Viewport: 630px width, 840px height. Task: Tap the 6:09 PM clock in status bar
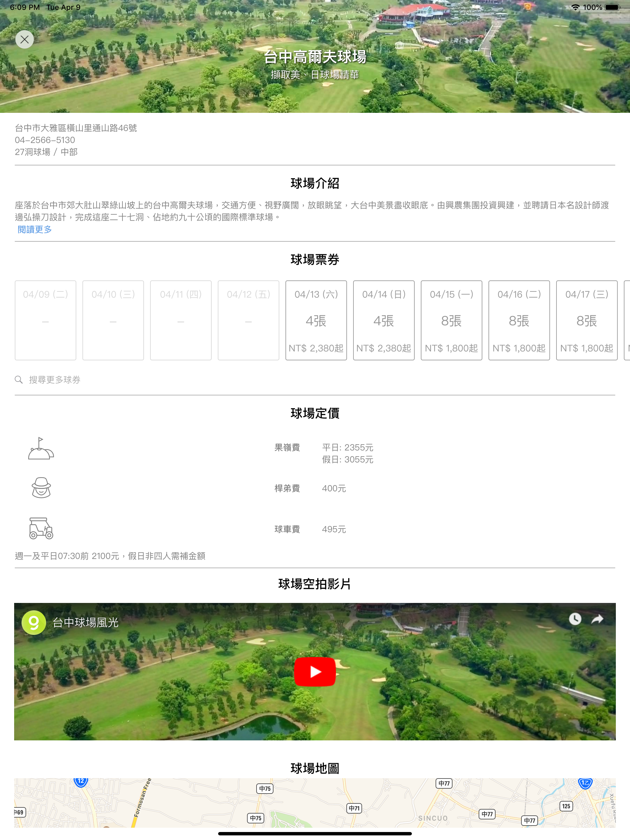tap(25, 7)
